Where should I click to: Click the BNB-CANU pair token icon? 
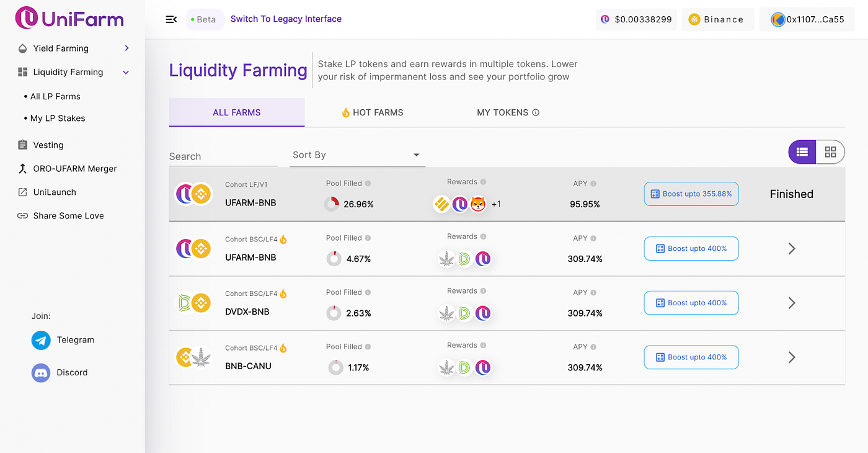[x=193, y=357]
